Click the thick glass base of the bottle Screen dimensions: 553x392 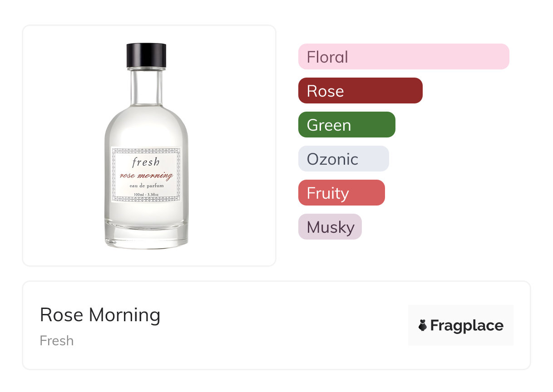coord(146,236)
